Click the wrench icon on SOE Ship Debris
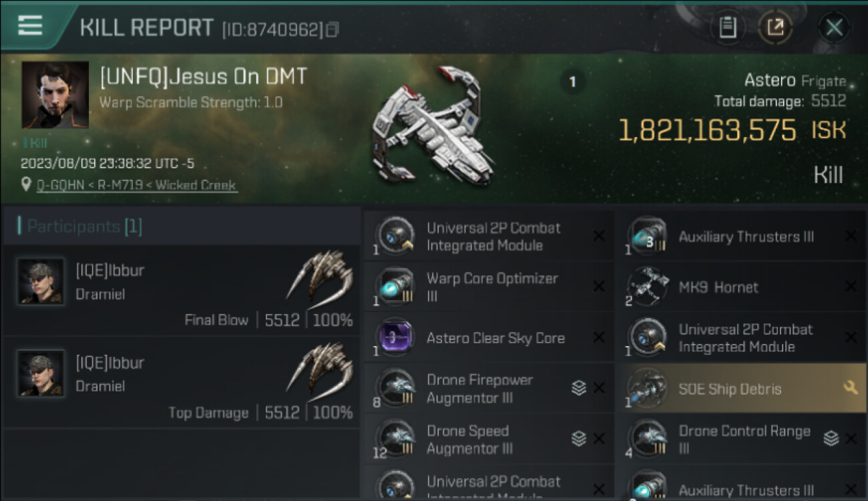Image resolution: width=868 pixels, height=501 pixels. point(850,388)
